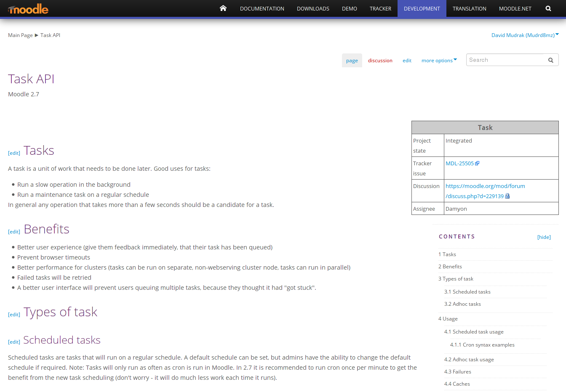566x392 pixels.
Task: Edit the Benefits section
Action: tap(14, 232)
